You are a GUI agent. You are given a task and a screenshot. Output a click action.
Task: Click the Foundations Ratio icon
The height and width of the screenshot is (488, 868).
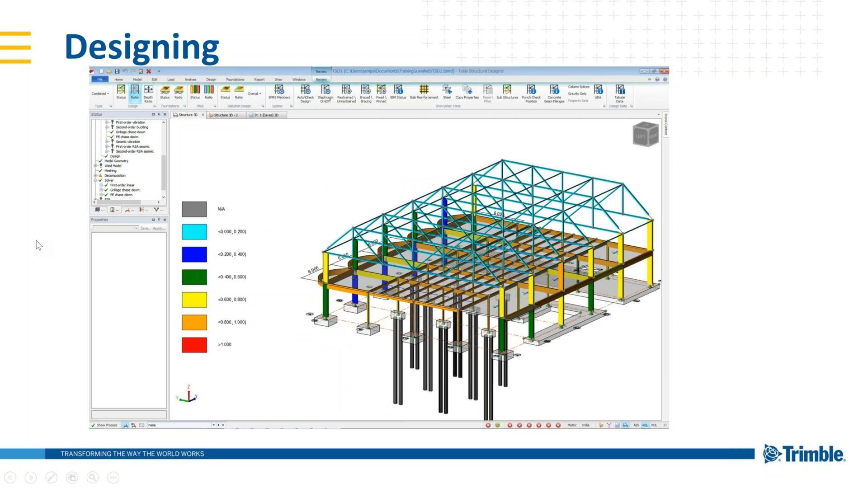(179, 92)
